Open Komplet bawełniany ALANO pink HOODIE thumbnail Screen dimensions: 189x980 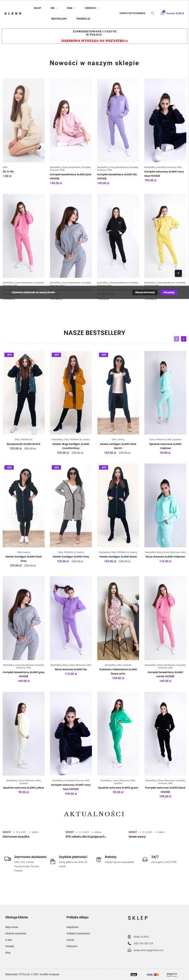71,121
